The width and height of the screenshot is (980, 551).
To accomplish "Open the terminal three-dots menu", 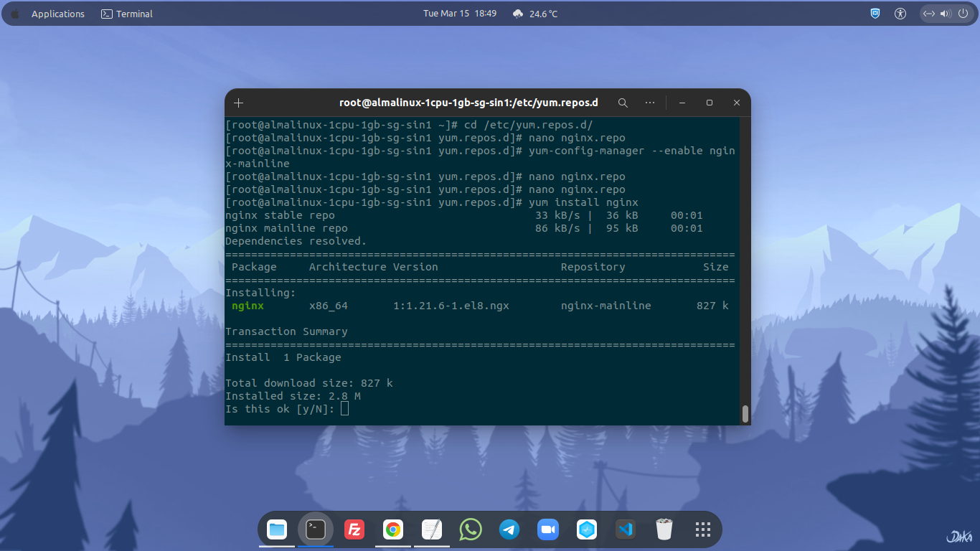I will coord(650,103).
